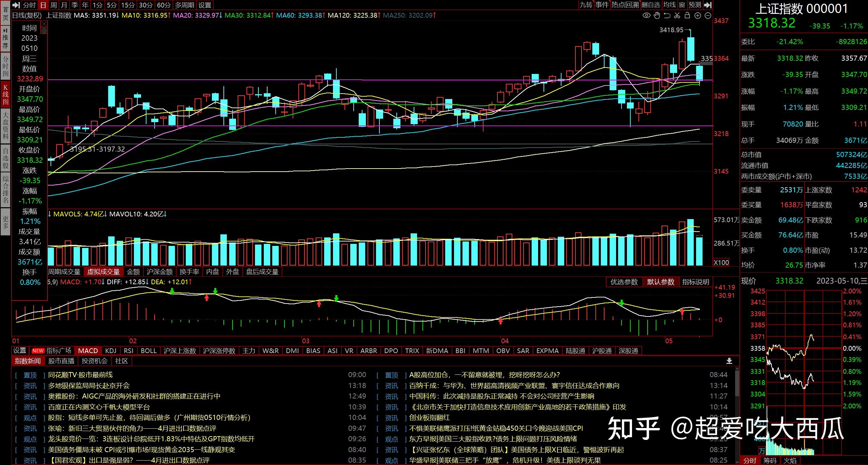The height and width of the screenshot is (465, 868).
Task: Expand left panel with top-left arrow icon
Action: click(x=16, y=5)
